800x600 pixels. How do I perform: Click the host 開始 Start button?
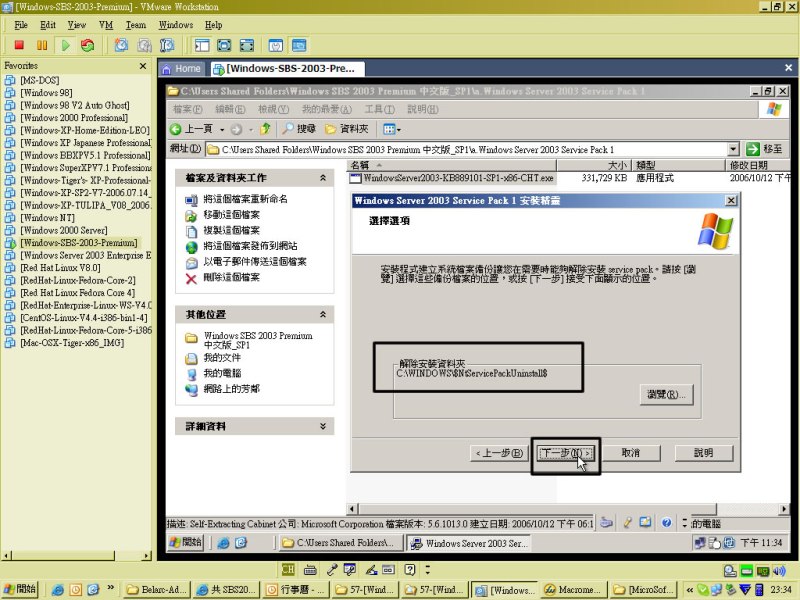pyautogui.click(x=20, y=590)
